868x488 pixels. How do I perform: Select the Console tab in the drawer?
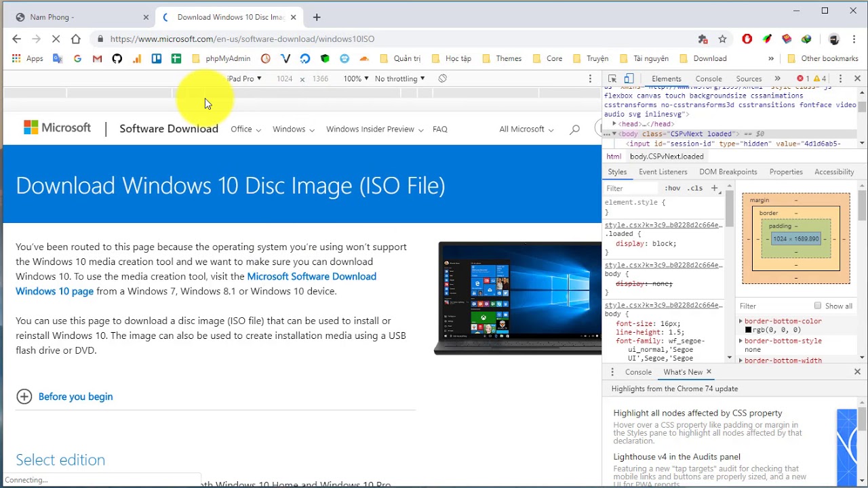tap(638, 372)
